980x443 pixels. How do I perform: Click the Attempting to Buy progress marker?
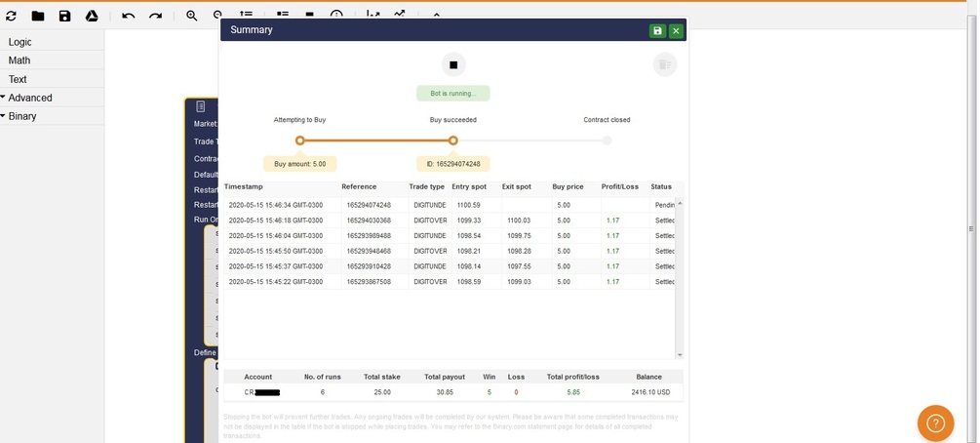pos(300,141)
